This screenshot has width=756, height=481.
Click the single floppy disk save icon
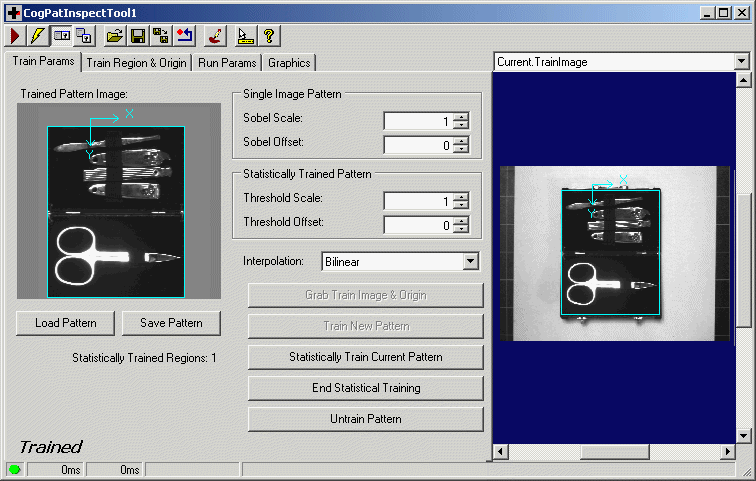[x=138, y=36]
